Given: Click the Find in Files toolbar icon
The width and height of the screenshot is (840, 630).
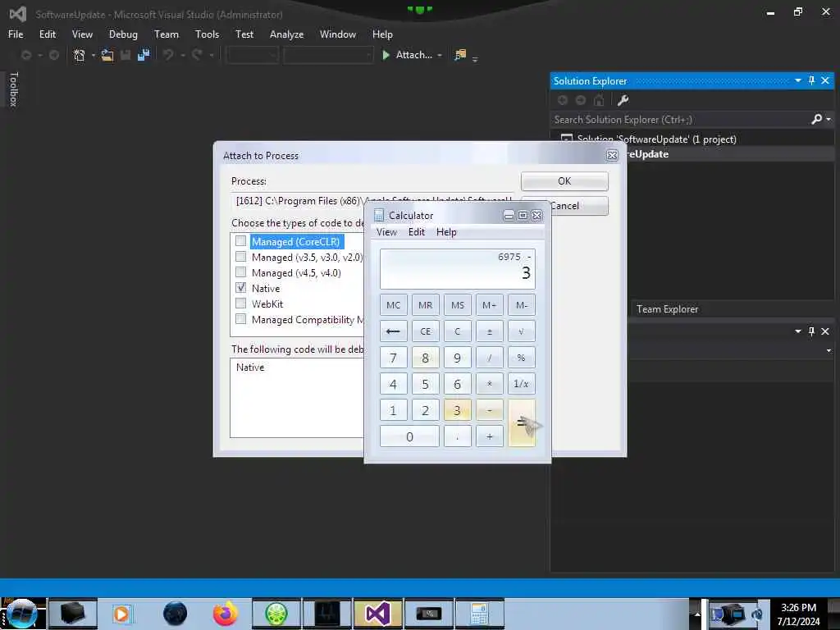Looking at the screenshot, I should 460,55.
